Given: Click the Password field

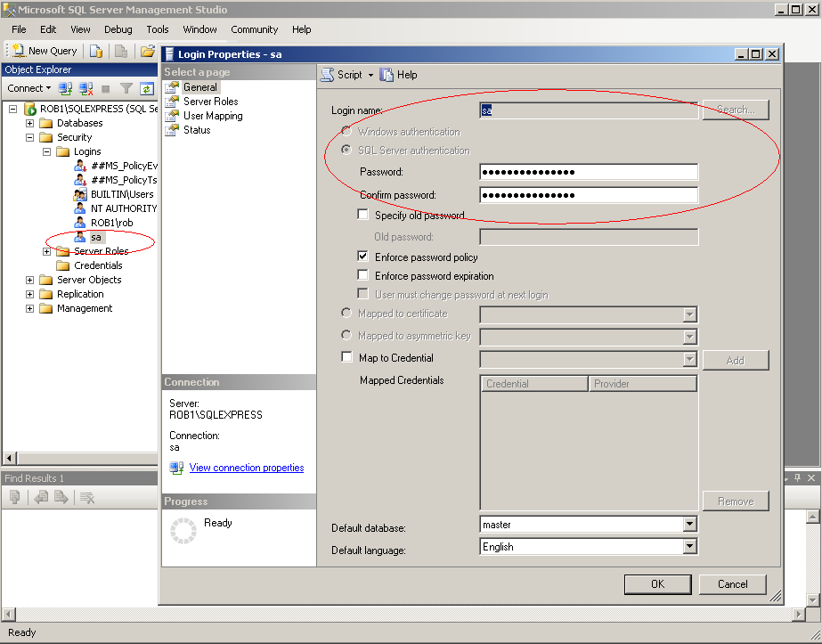Looking at the screenshot, I should 589,172.
